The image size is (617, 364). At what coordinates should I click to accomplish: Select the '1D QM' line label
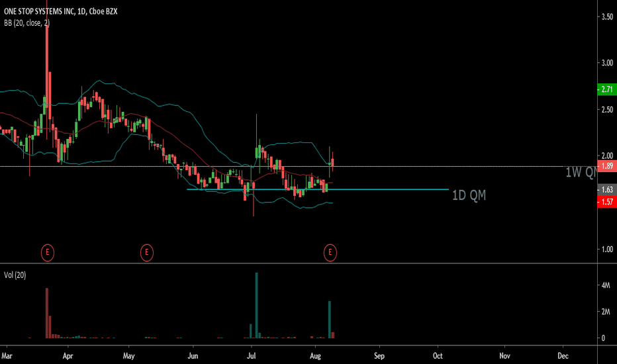click(469, 195)
